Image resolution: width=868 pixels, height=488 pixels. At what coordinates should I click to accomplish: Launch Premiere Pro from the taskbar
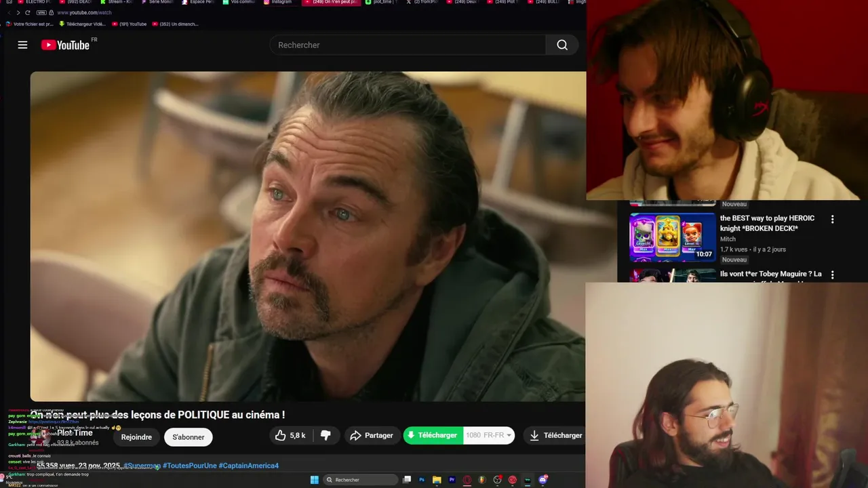coord(452,480)
